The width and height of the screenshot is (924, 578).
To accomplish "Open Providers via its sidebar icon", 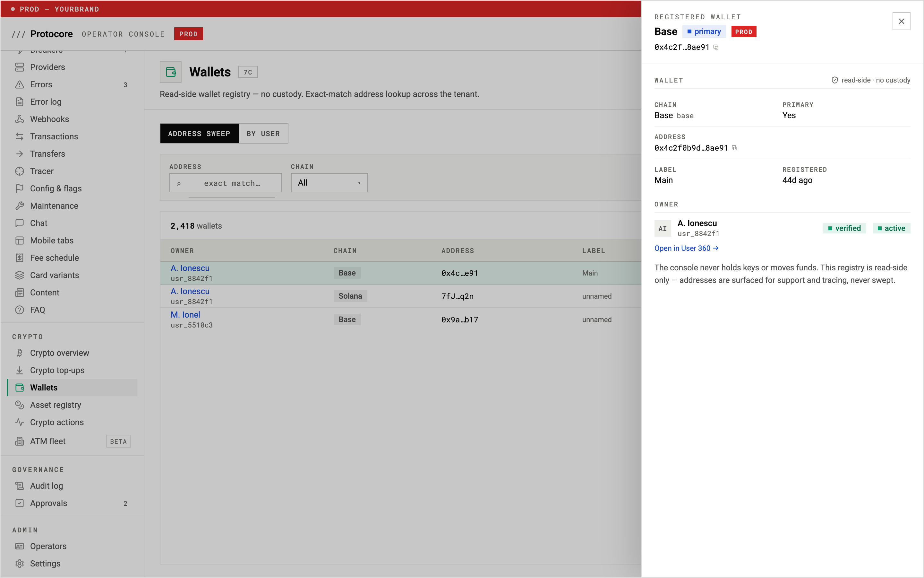I will point(20,67).
